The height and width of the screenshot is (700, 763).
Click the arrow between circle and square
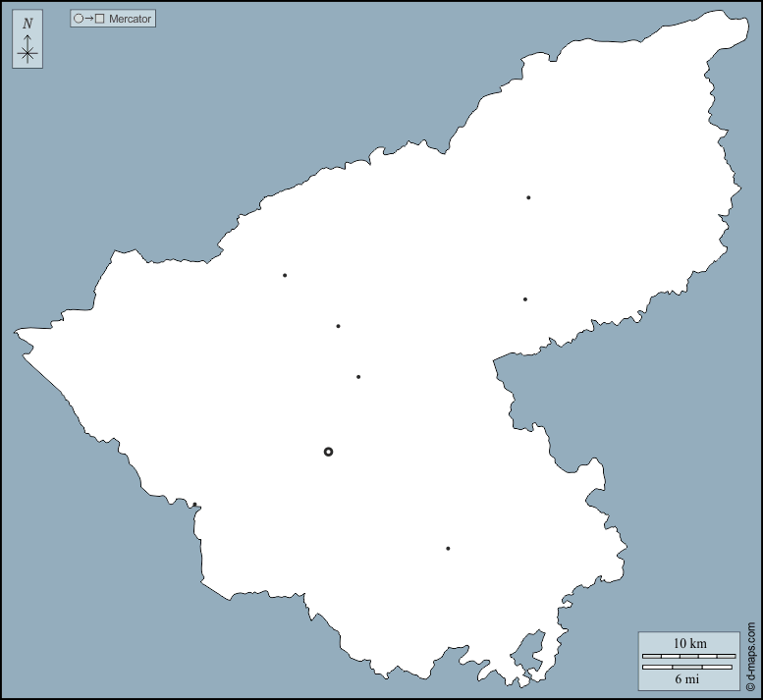click(x=89, y=19)
